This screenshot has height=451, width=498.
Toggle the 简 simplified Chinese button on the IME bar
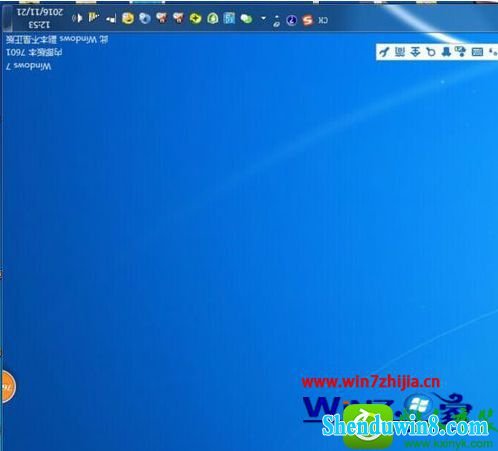[400, 52]
